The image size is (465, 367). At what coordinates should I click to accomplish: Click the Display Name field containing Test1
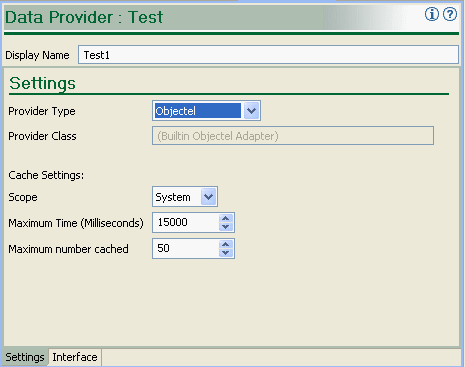(x=268, y=55)
